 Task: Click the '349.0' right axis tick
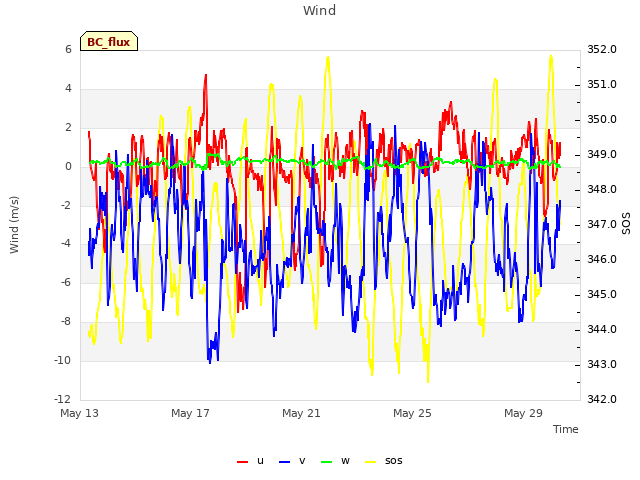(x=602, y=155)
